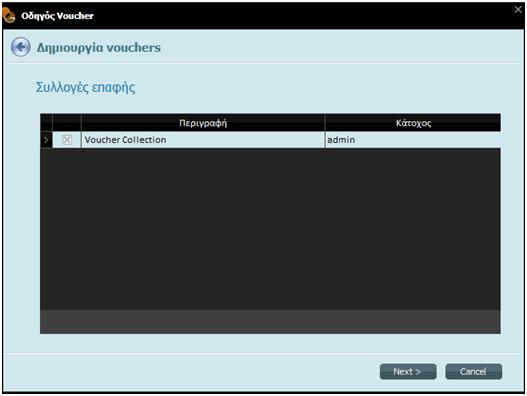Viewport: 527px width, 396px height.
Task: Select the admin owner cell
Action: point(413,140)
